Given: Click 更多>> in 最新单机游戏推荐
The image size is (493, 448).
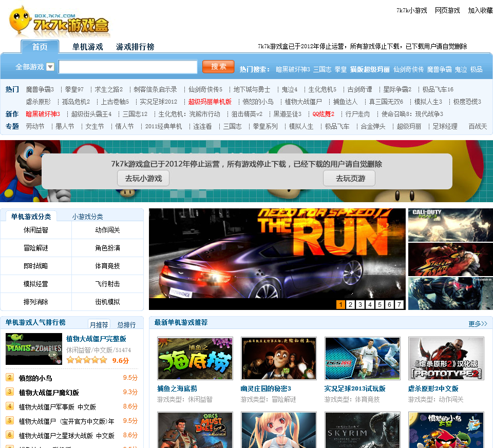Looking at the screenshot, I should pyautogui.click(x=478, y=324).
